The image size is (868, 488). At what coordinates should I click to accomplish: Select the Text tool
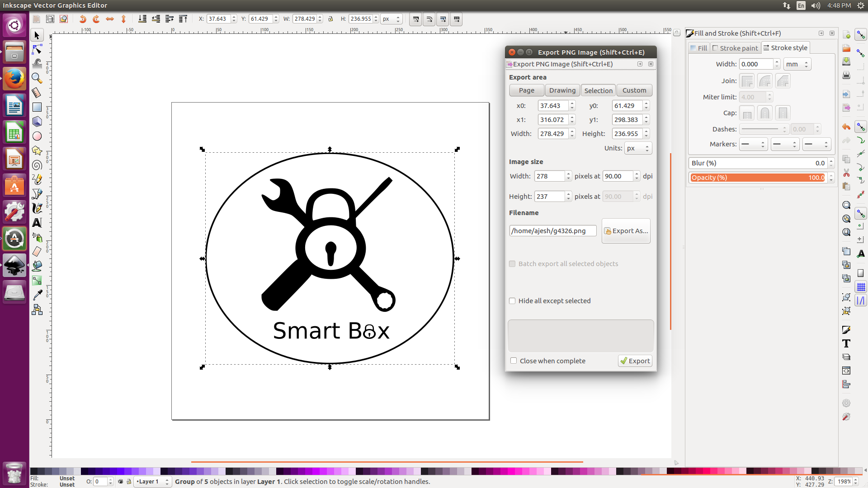point(37,222)
